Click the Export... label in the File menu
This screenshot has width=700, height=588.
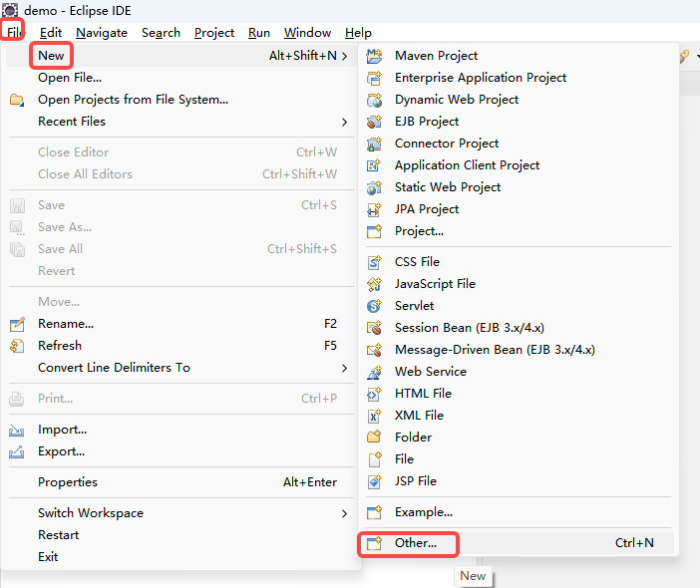(x=61, y=451)
